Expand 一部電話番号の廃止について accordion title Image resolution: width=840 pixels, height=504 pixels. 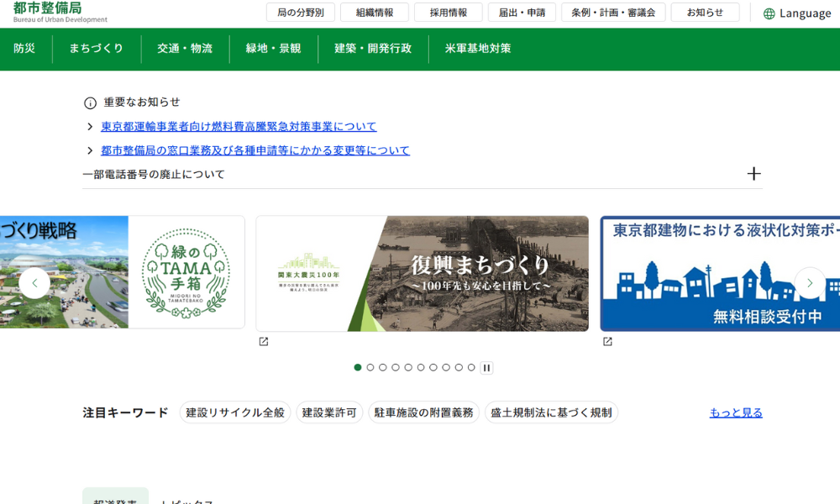point(154,174)
